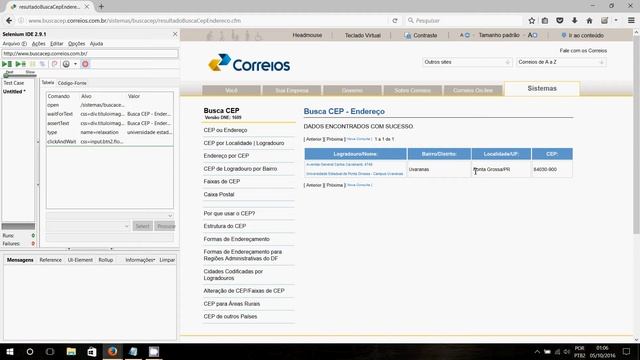Select the 'open' command row
The image size is (640, 360).
(110, 105)
